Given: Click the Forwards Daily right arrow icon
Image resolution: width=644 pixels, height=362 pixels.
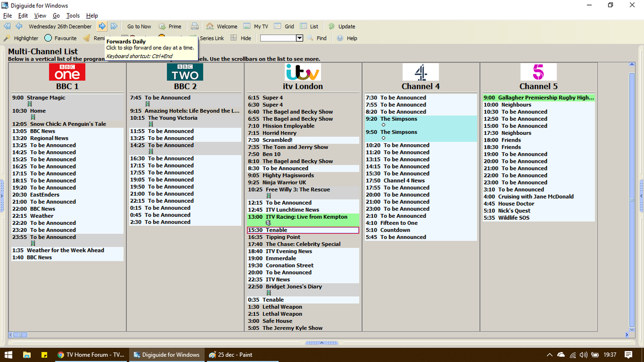Looking at the screenshot, I should tap(102, 26).
